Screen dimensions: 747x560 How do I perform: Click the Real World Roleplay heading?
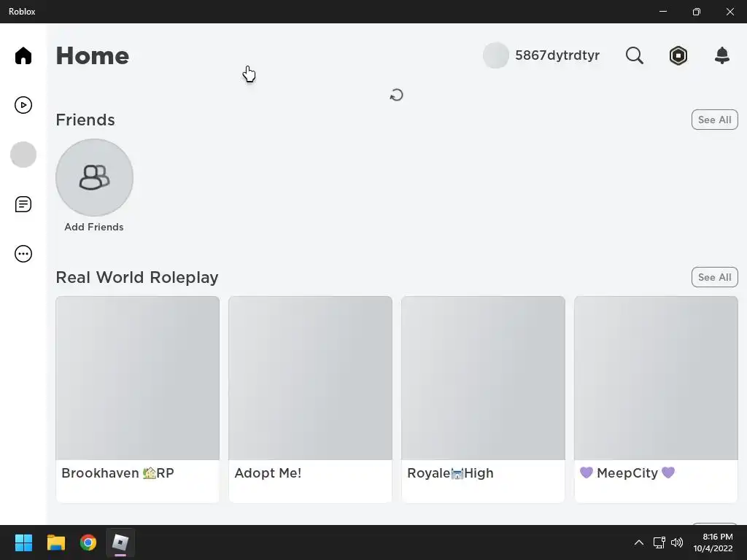137,278
